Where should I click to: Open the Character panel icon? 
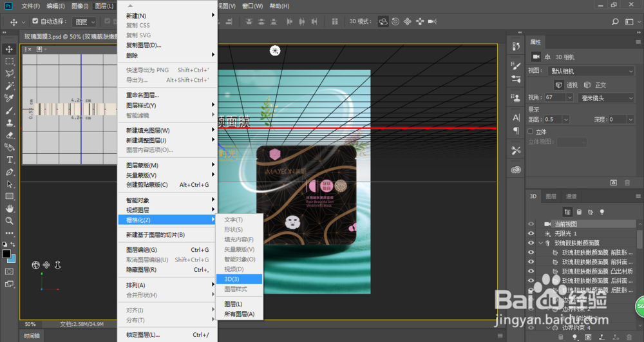pos(516,118)
